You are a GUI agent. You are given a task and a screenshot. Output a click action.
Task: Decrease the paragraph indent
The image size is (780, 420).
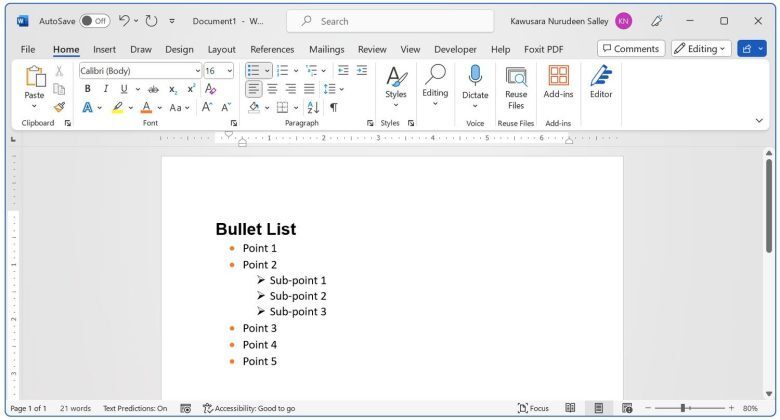343,71
